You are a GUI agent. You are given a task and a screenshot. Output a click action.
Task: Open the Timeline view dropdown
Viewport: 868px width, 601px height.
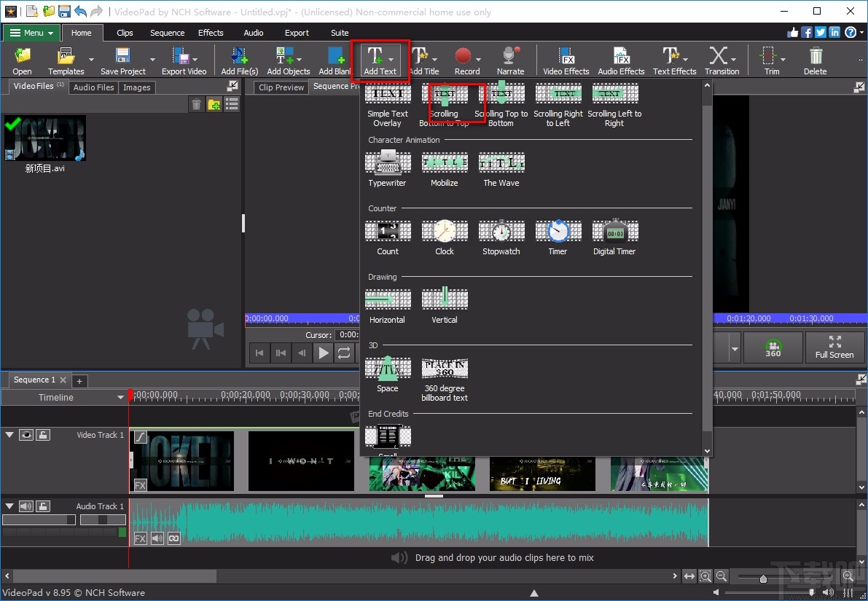point(120,397)
